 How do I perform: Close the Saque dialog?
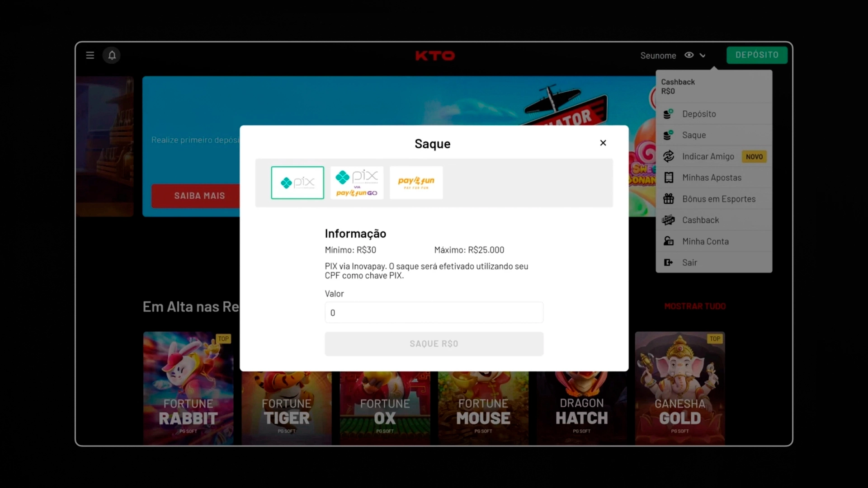[x=603, y=143]
